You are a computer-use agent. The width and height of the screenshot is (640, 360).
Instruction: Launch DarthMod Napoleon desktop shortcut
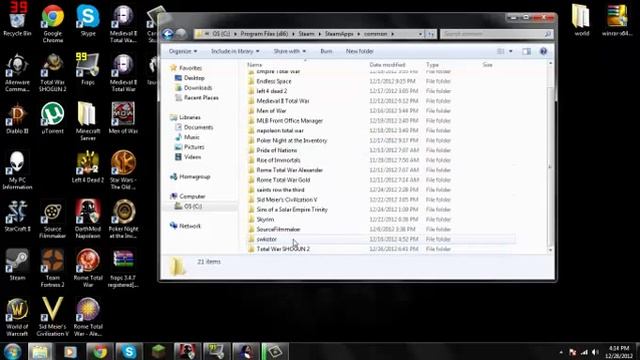(88, 220)
